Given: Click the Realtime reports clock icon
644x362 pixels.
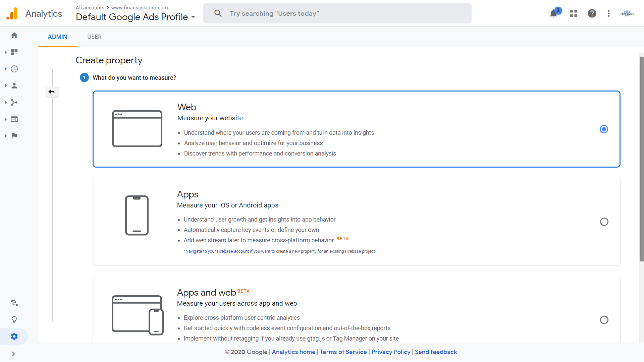Looking at the screenshot, I should point(15,68).
